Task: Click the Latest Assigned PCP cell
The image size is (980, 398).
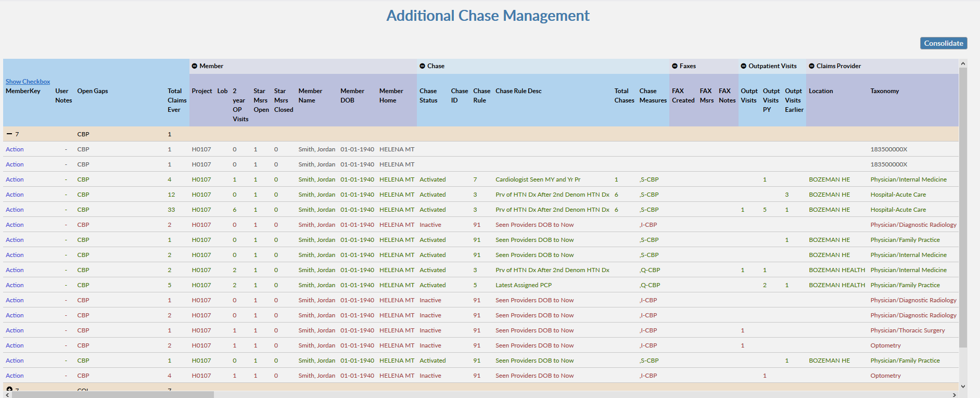Action: pos(524,285)
